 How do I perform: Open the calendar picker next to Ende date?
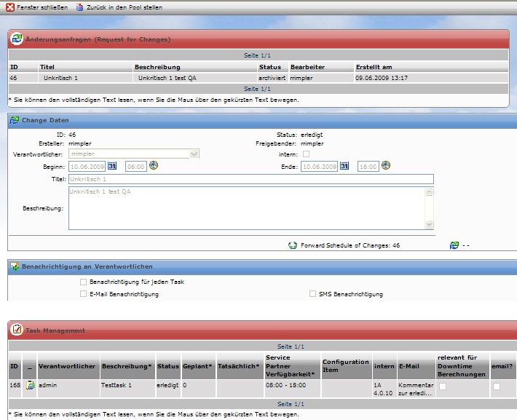(x=344, y=166)
